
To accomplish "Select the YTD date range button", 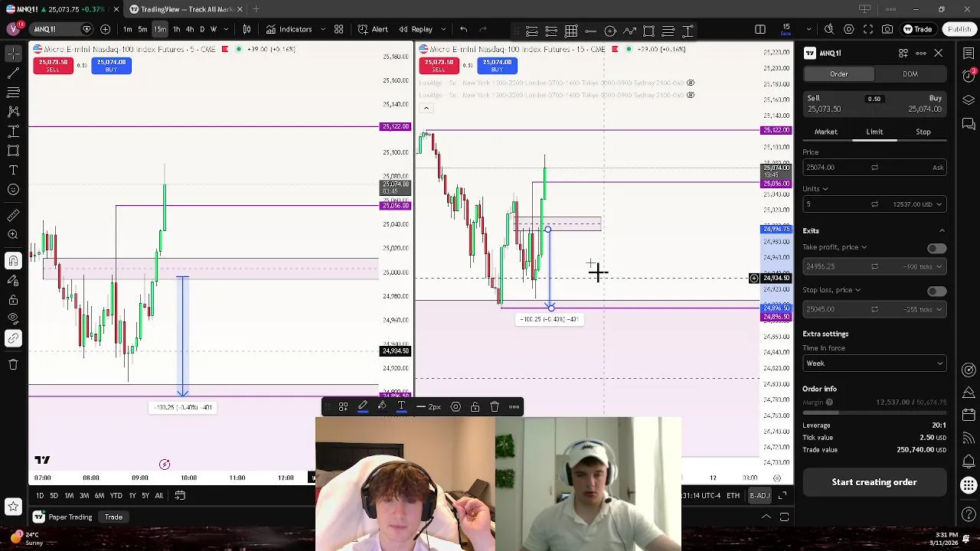I will tap(116, 496).
